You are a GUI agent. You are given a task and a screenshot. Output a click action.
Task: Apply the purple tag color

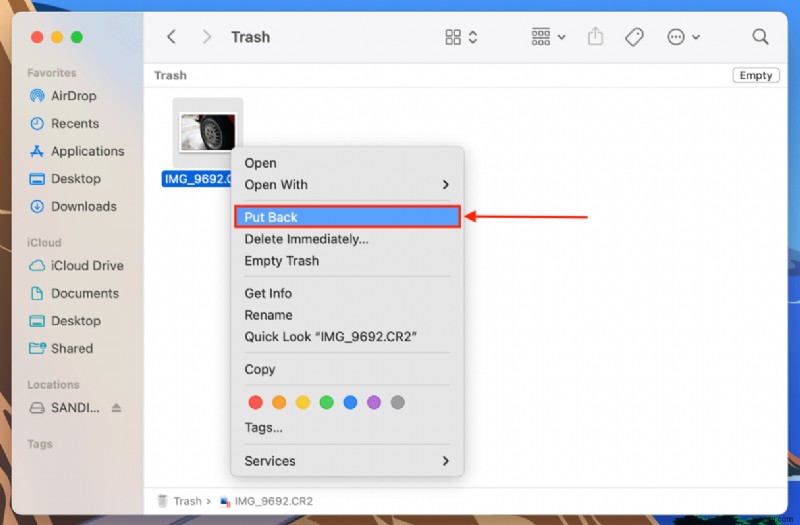374,402
